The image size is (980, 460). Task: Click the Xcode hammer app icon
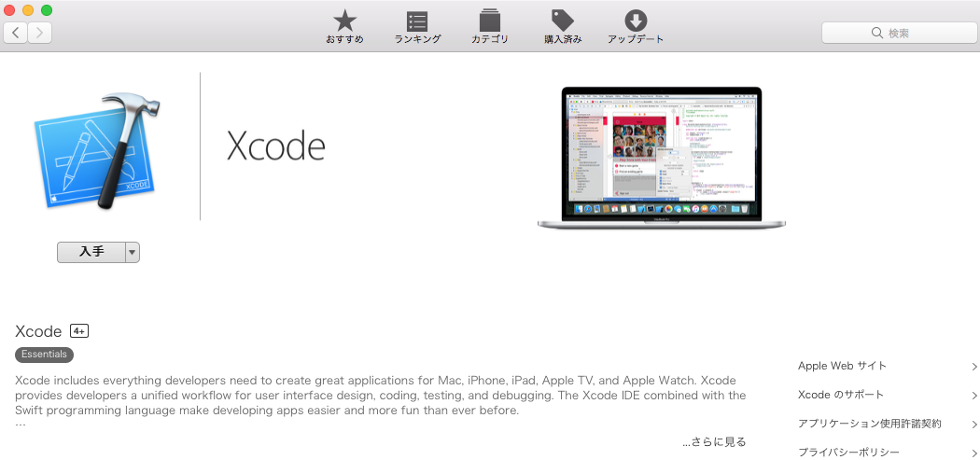pos(97,152)
